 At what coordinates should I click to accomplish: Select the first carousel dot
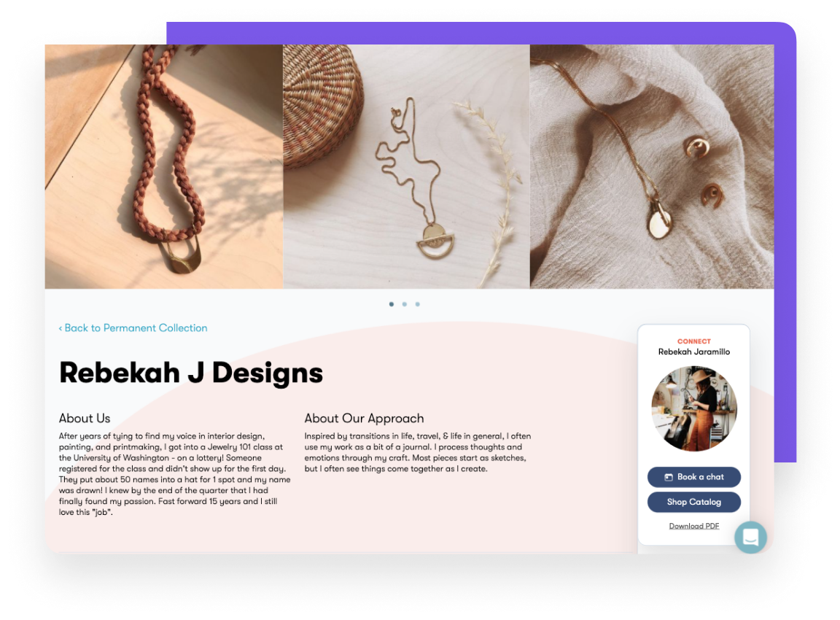tap(392, 304)
